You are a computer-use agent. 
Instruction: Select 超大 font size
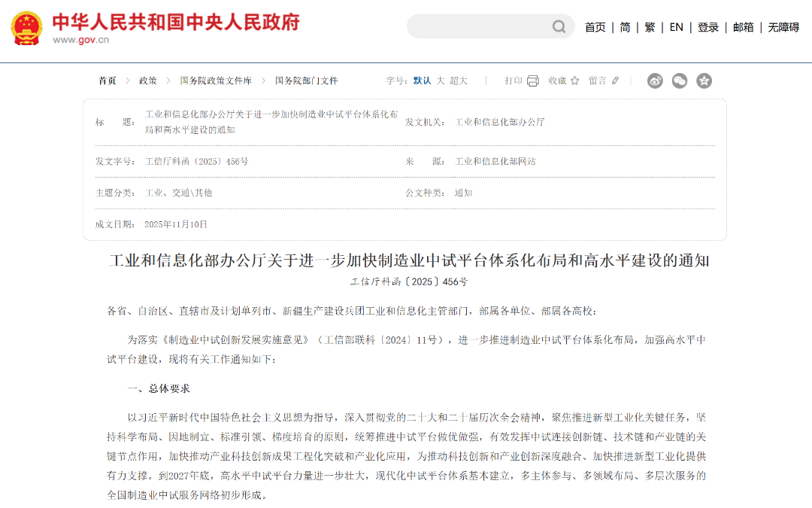(459, 81)
